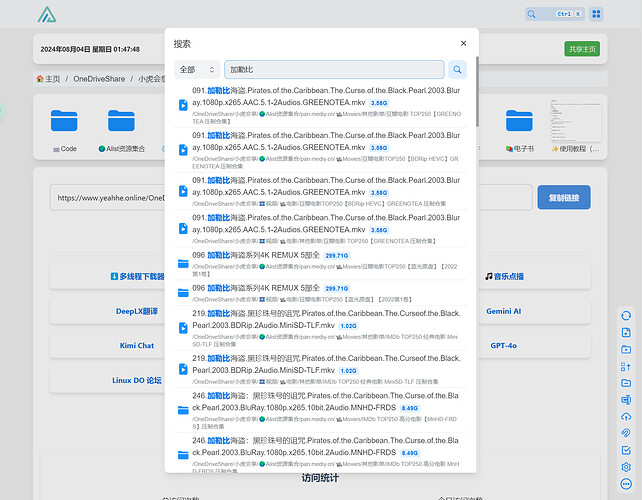Open the 096 加勒比海盗系列4K REMUX folder under Alist资源集合

320,264
